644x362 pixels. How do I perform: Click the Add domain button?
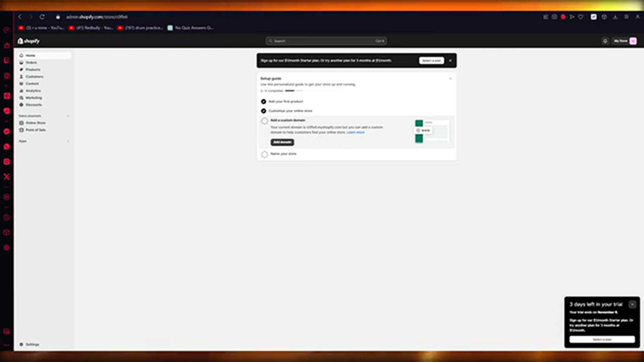coord(282,142)
